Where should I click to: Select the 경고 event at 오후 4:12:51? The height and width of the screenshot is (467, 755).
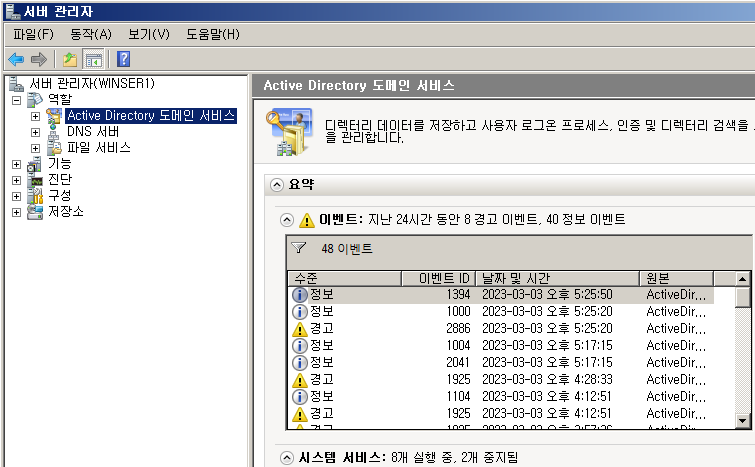coord(501,414)
